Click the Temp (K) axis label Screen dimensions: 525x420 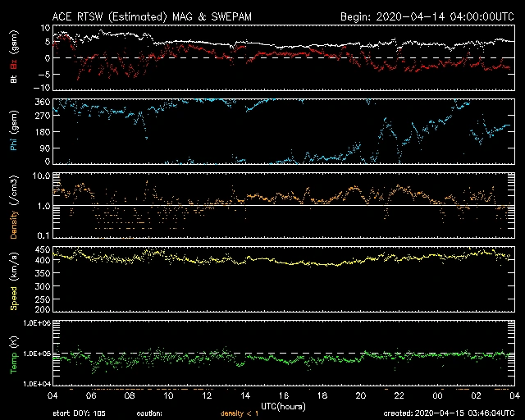14,353
